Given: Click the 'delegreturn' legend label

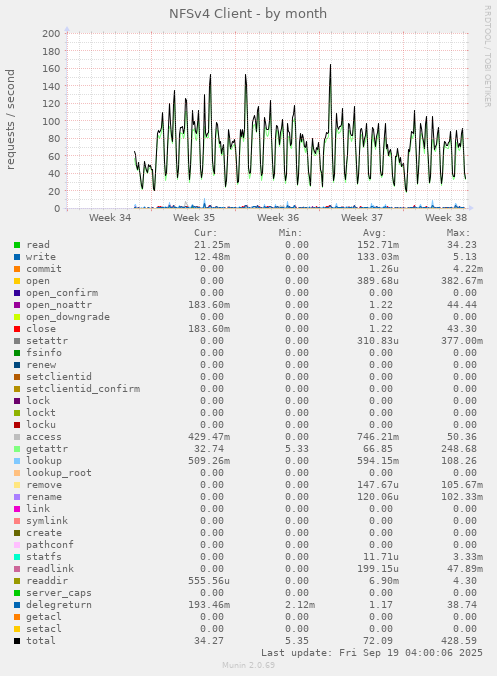Looking at the screenshot, I should click(59, 605).
